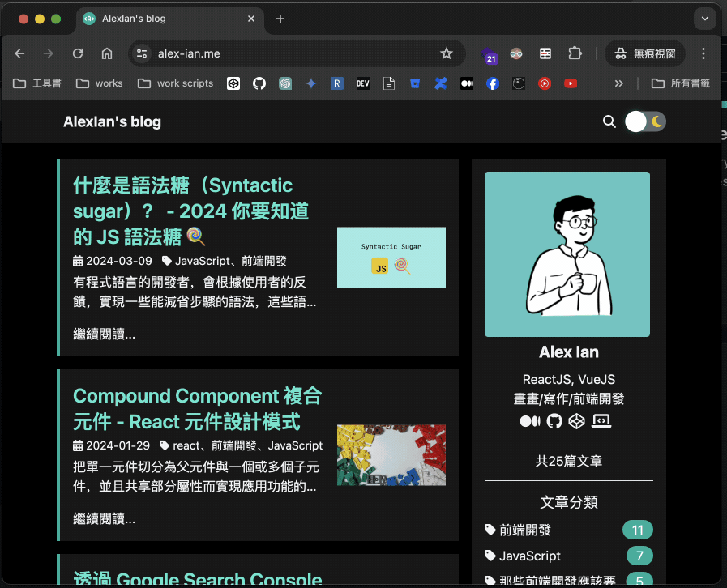
Task: Toggle the bookmark star in the address bar
Action: point(447,53)
